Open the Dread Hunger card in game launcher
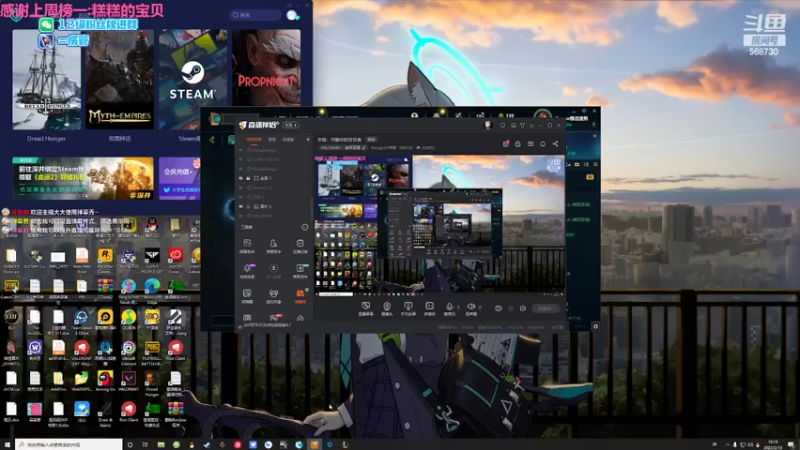The width and height of the screenshot is (800, 450). point(46,80)
